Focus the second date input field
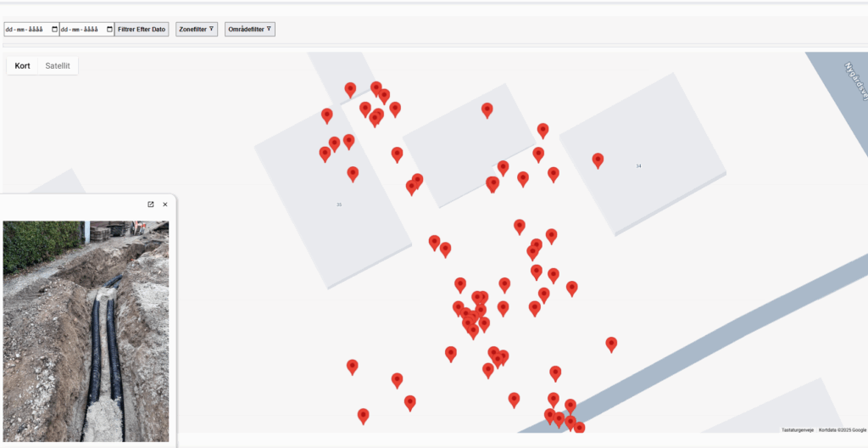This screenshot has width=868, height=448. (80, 29)
